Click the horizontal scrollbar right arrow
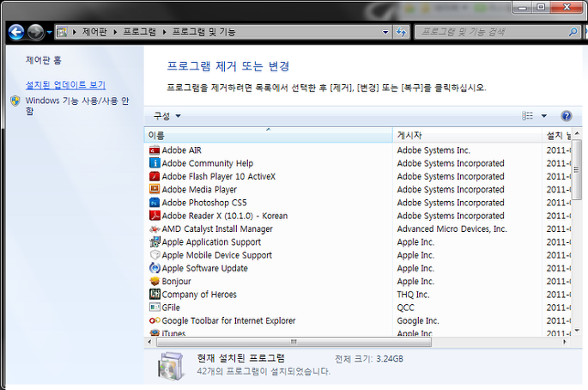Screen dimensions: 588x390 pos(565,342)
